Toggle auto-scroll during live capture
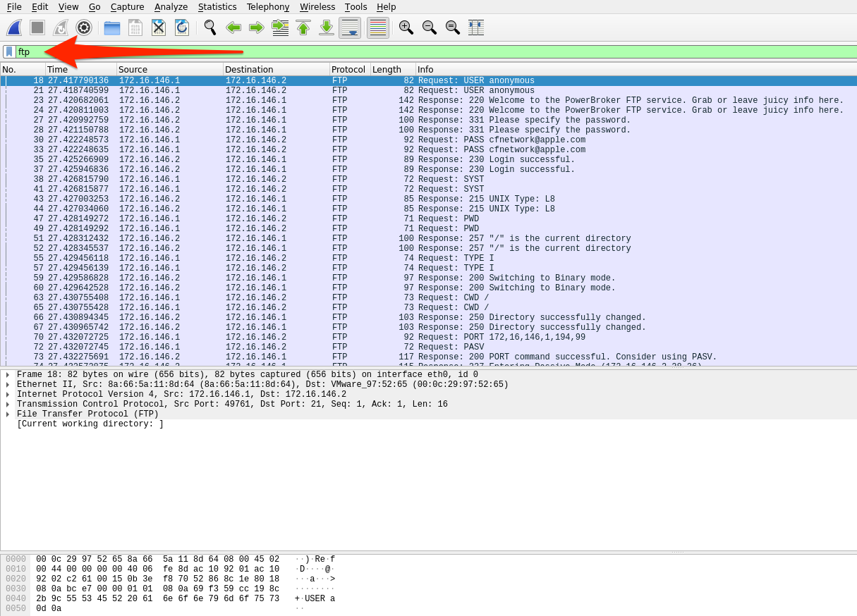 [350, 27]
